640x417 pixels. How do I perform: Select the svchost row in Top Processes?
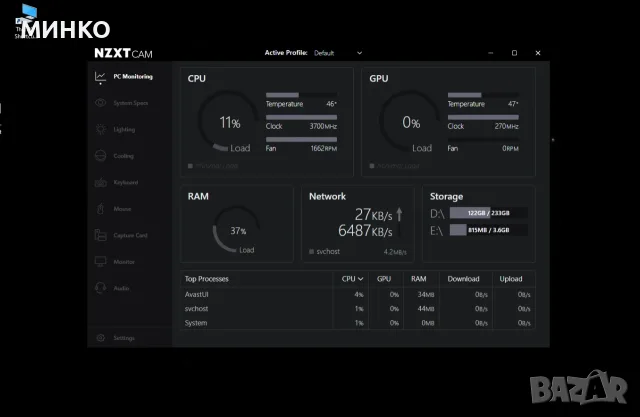tap(357, 309)
